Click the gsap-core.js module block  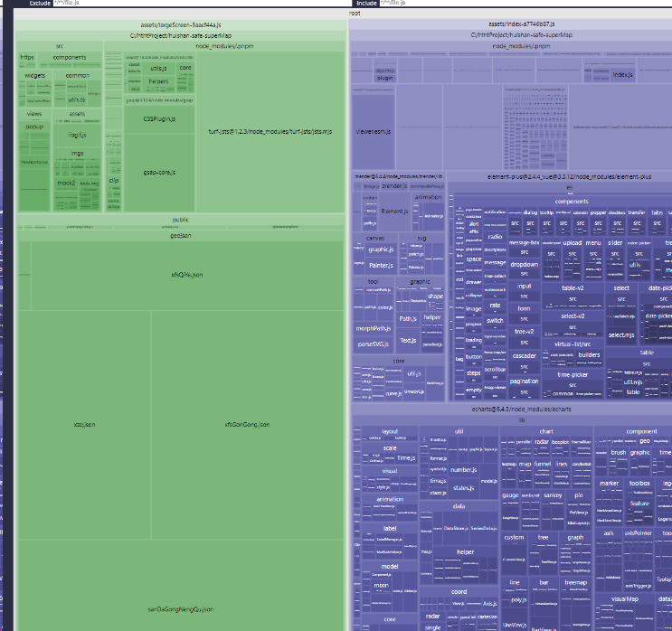coord(159,171)
